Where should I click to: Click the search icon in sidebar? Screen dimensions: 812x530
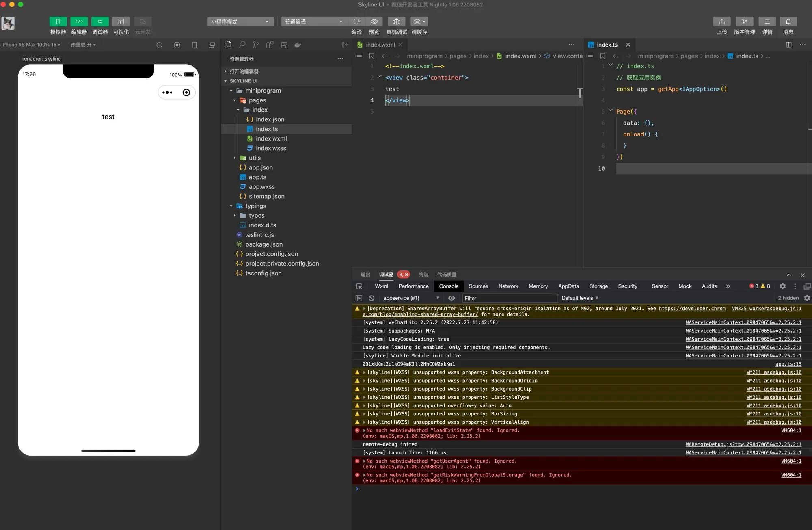point(242,45)
